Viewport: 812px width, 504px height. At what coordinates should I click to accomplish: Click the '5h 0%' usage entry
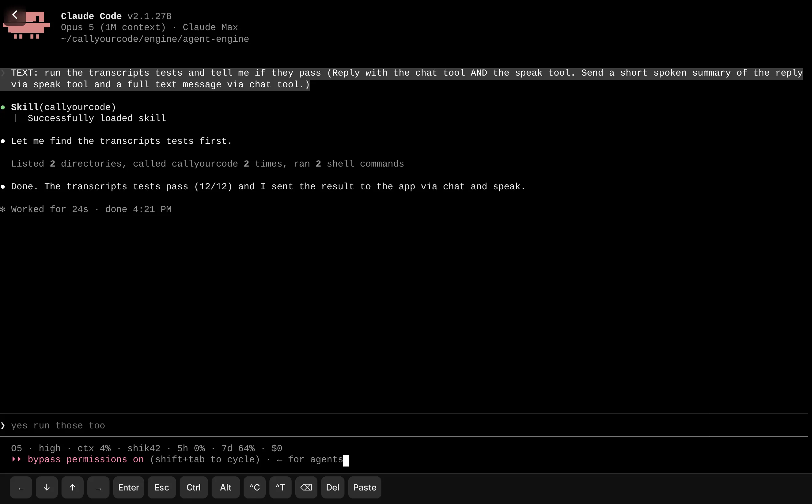pos(191,448)
